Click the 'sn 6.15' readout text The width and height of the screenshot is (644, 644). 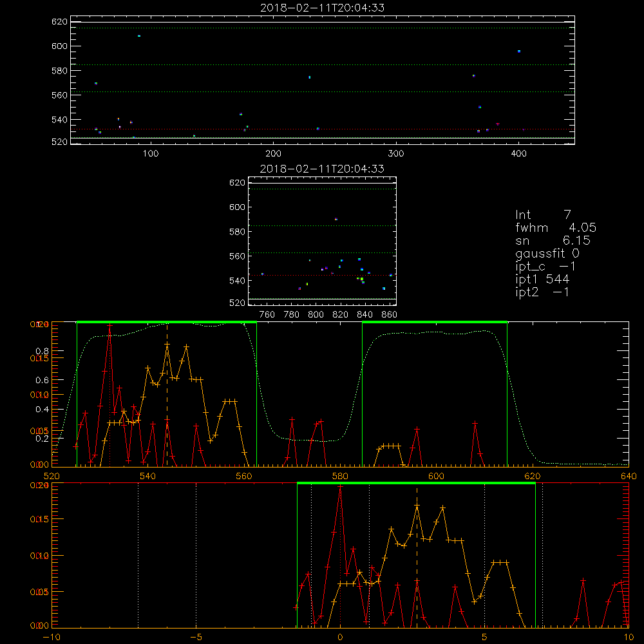click(553, 240)
